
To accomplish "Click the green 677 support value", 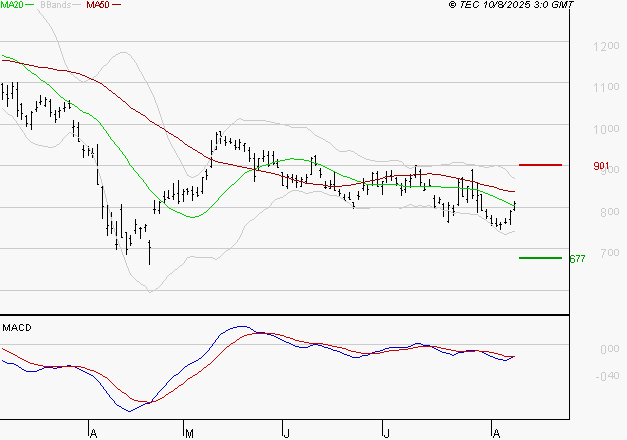I will click(x=577, y=259).
